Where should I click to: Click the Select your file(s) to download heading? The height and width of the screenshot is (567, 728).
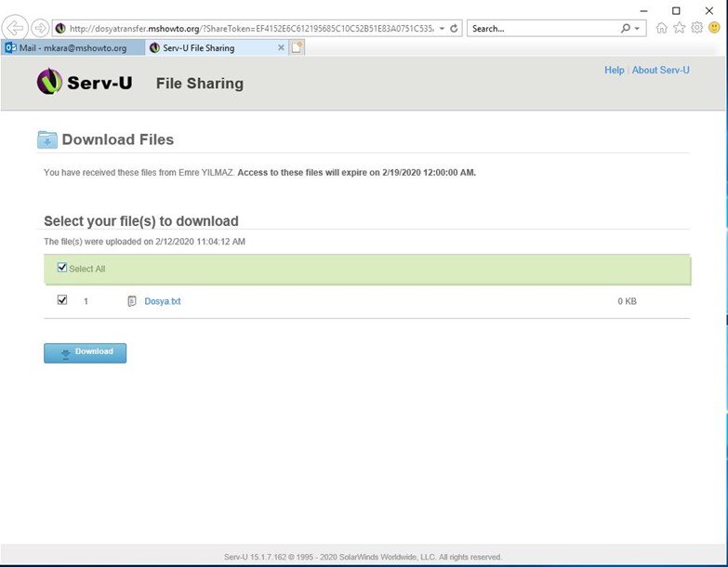pos(141,221)
